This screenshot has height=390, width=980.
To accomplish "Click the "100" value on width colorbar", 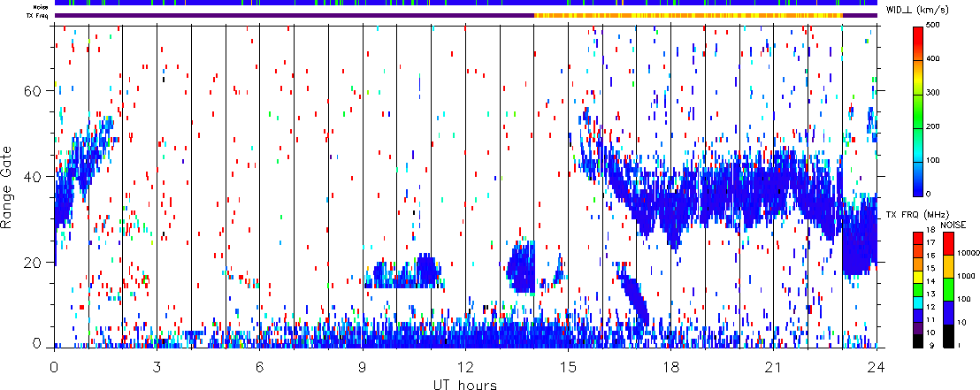I will [934, 161].
